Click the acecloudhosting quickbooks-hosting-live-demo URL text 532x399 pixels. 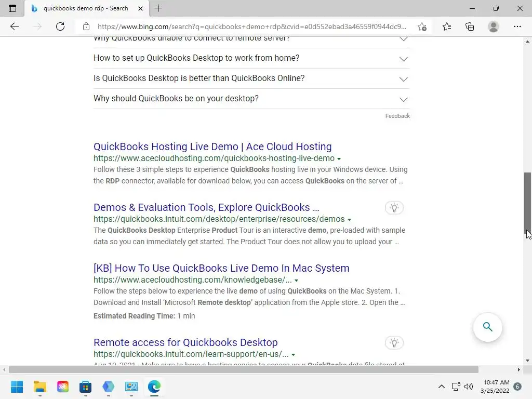point(214,158)
